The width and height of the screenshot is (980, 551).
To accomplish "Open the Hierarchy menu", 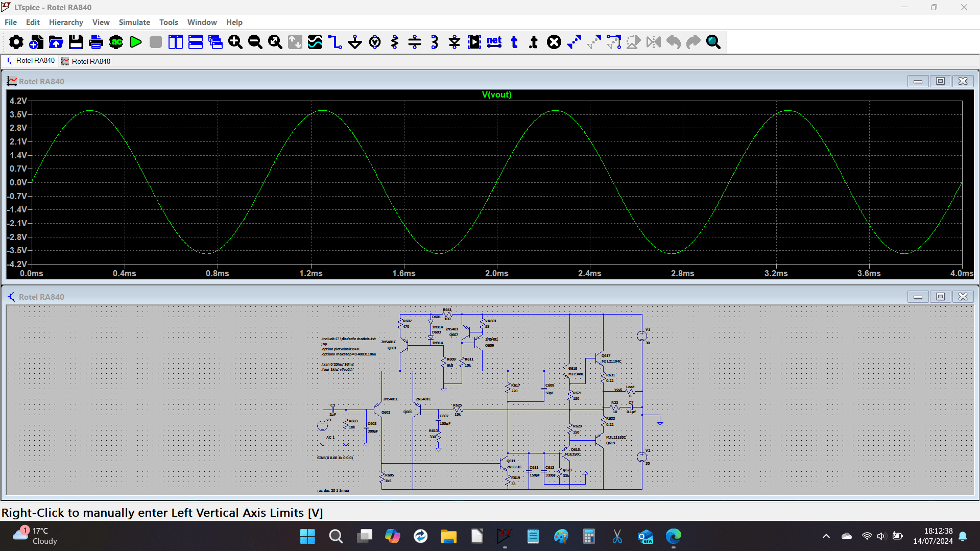I will (66, 22).
